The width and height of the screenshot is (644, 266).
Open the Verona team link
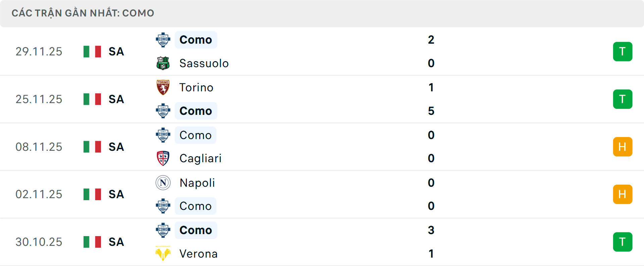click(x=198, y=254)
